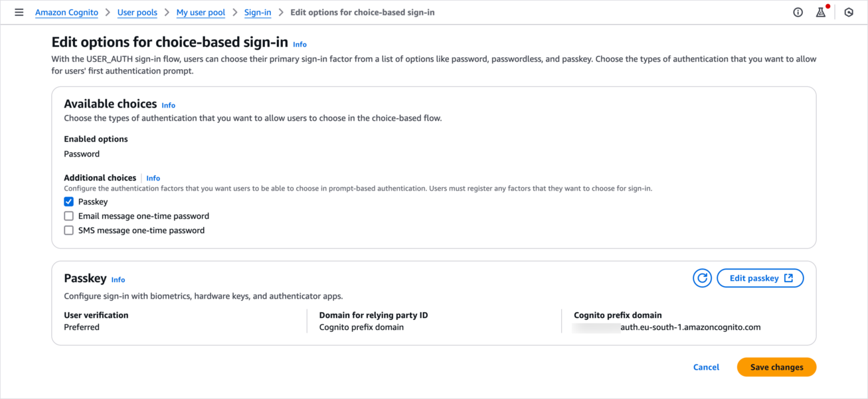868x399 pixels.
Task: Click Info next to Available choices
Action: 169,106
